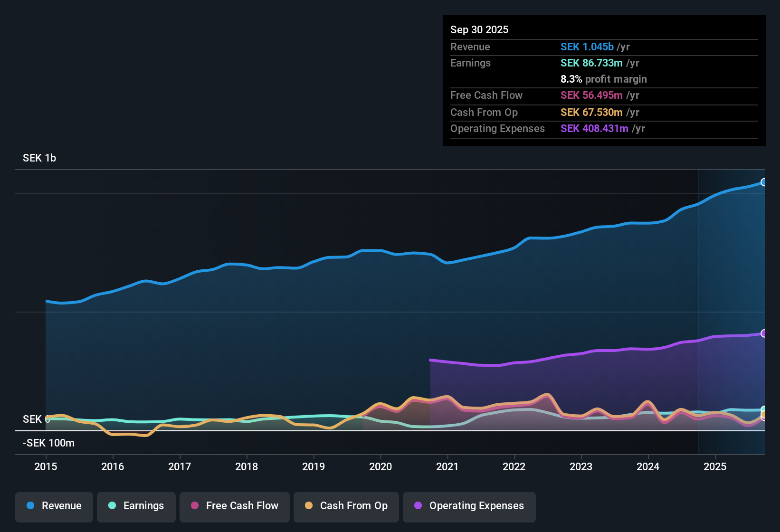Click the SEK 1b gridline label
780x532 pixels.
pos(39,158)
